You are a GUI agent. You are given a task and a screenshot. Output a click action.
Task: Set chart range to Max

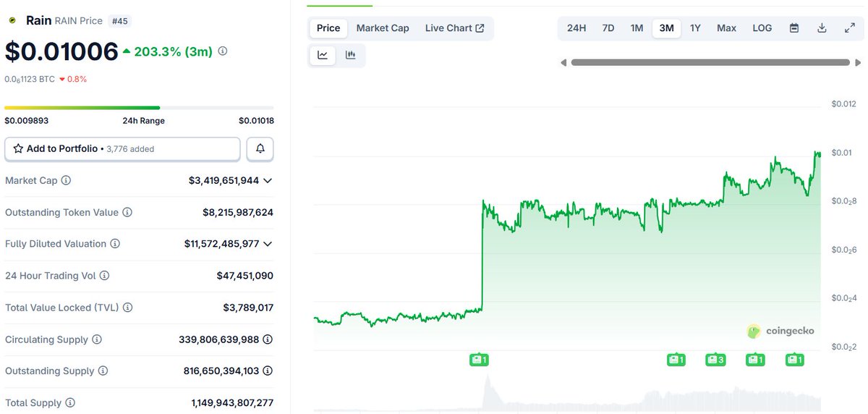click(x=726, y=28)
